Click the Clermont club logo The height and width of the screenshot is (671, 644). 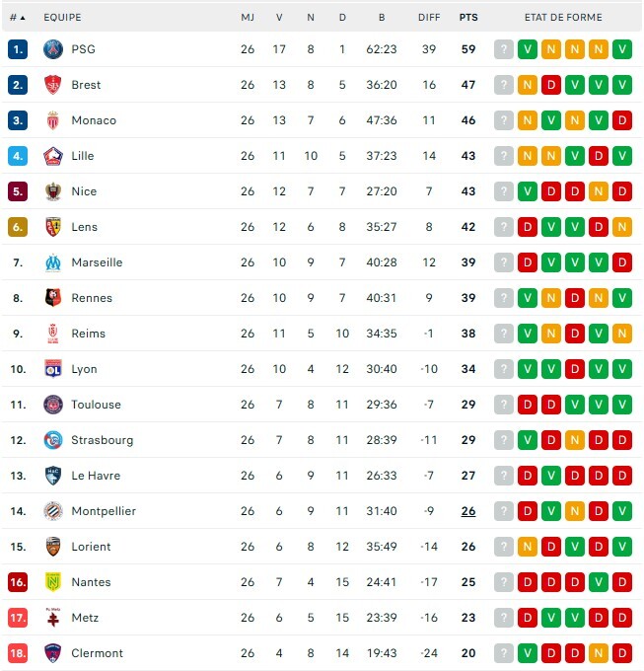(x=53, y=653)
